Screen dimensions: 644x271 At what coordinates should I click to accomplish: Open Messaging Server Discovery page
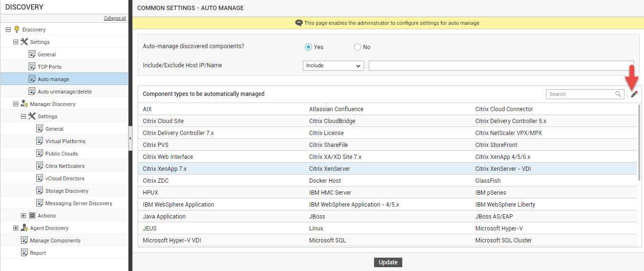[x=79, y=203]
